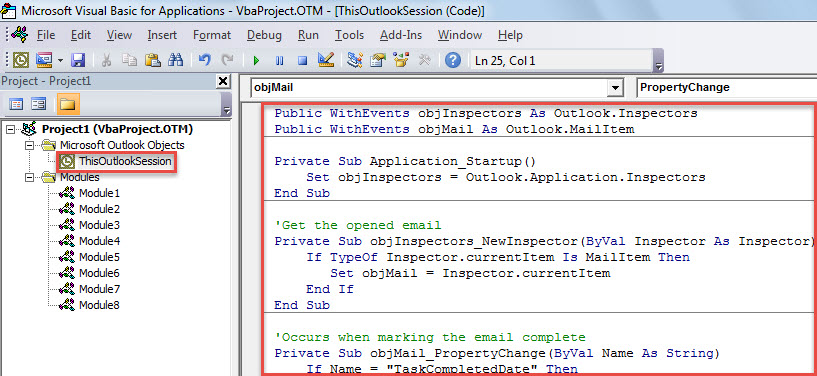Open the Insert menu
Screen dimensions: 817x376
coord(162,35)
